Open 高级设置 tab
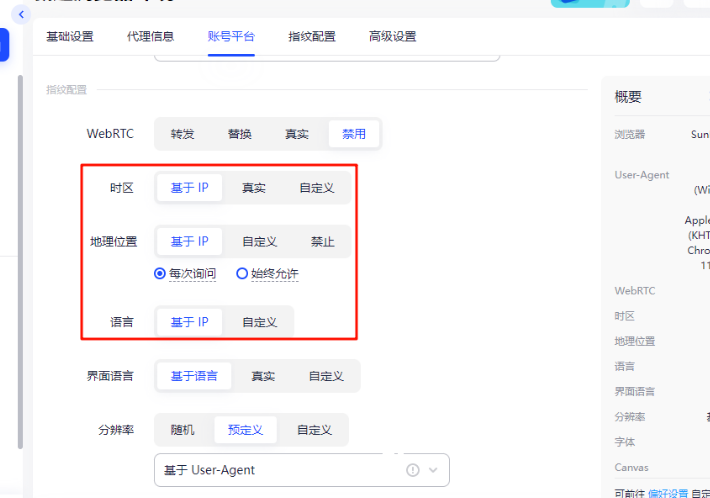 point(392,37)
